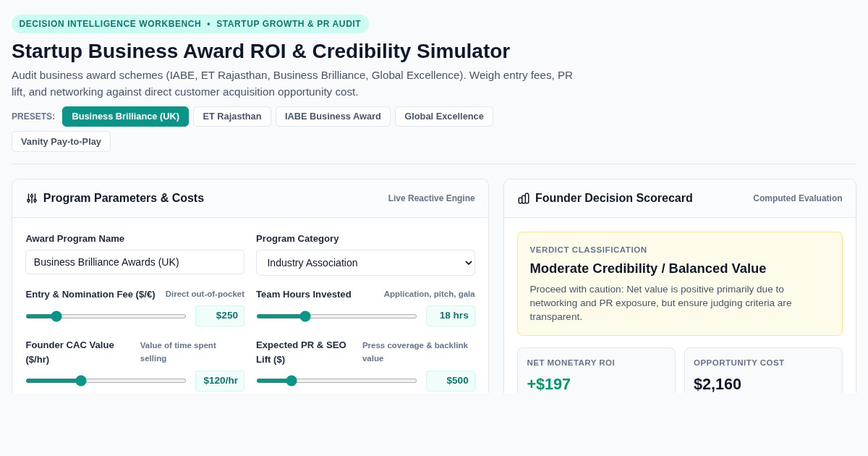Click the Live Reactive Engine label
The height and width of the screenshot is (456, 868).
point(432,198)
